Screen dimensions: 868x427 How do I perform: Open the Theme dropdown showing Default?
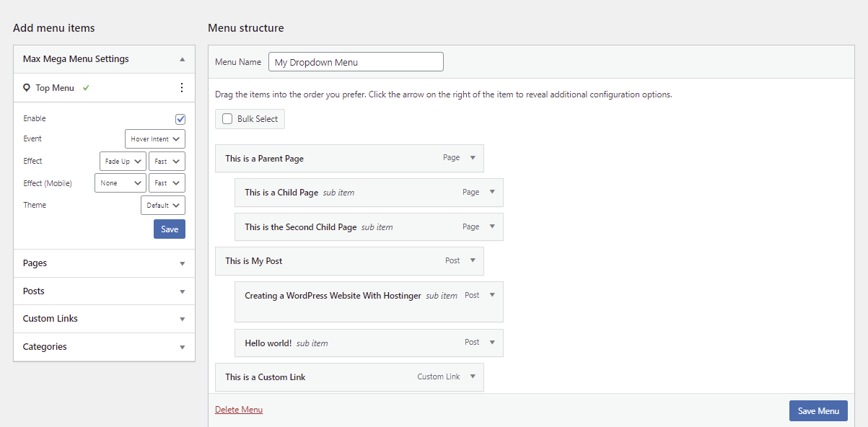[x=162, y=205]
